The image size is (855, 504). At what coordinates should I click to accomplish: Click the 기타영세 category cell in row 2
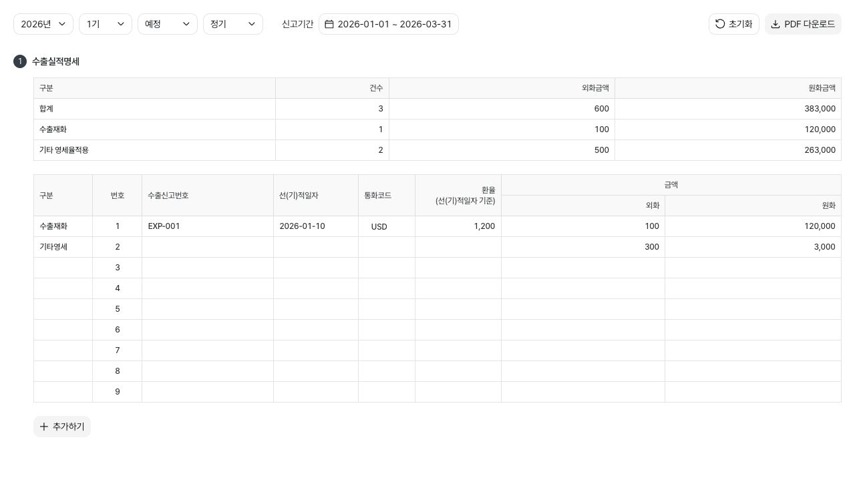(x=63, y=247)
